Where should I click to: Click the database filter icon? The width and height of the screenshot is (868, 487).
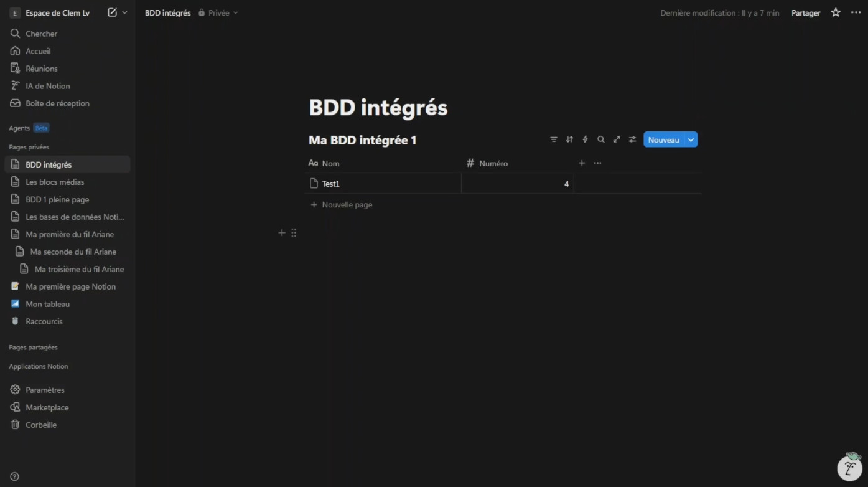tap(553, 139)
